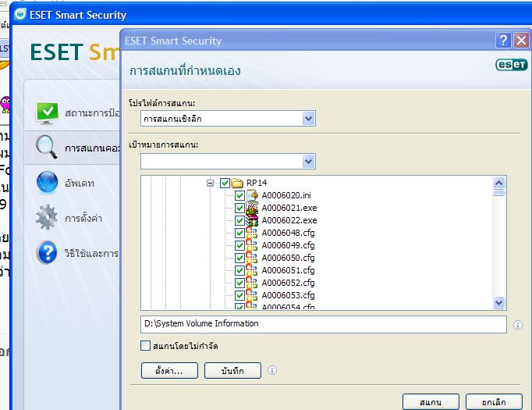532x410 pixels.
Task: Select the RP14 folder name
Action: click(257, 183)
